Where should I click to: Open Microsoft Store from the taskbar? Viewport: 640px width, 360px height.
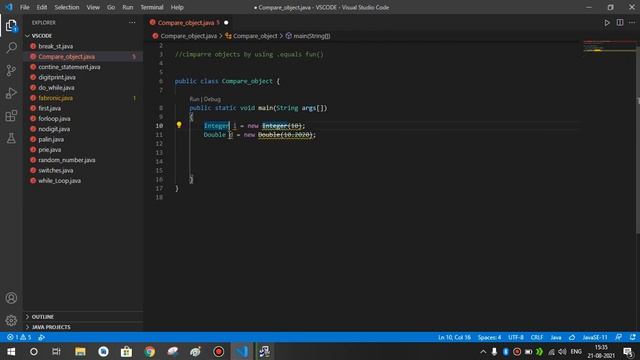click(126, 351)
